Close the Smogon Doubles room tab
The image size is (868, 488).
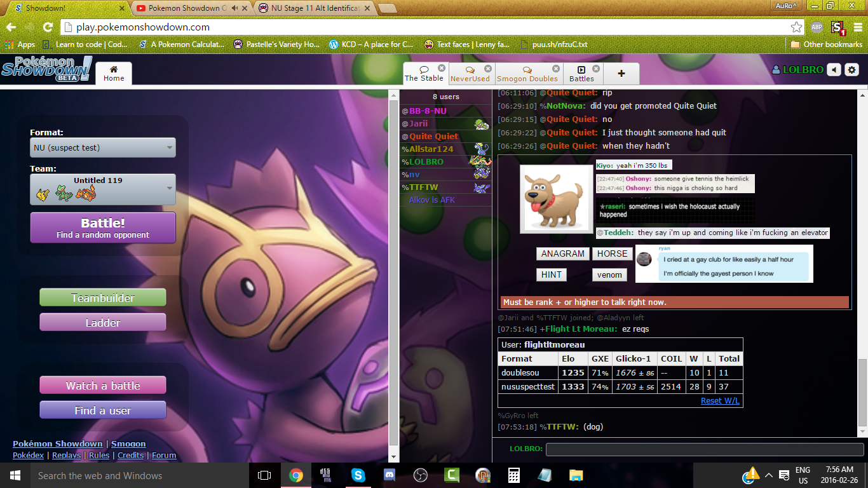tap(556, 68)
